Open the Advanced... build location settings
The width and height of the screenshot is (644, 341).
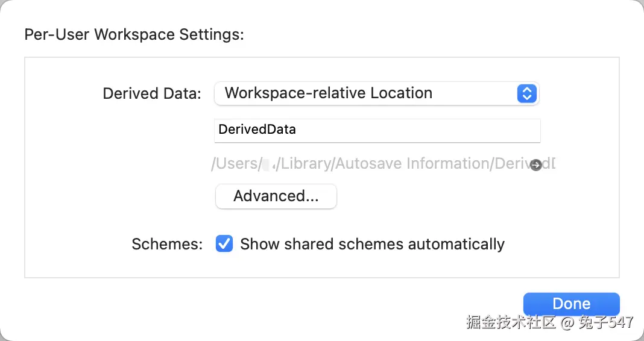pos(276,196)
